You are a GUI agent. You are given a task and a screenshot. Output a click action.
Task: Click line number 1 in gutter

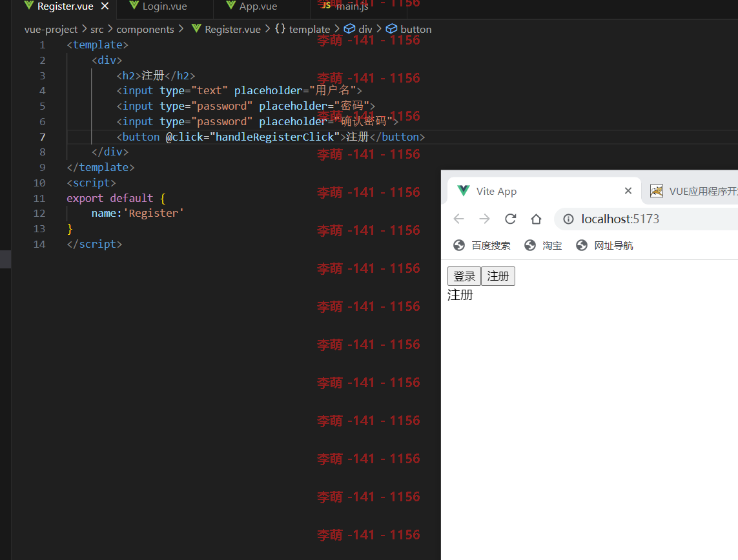point(43,45)
